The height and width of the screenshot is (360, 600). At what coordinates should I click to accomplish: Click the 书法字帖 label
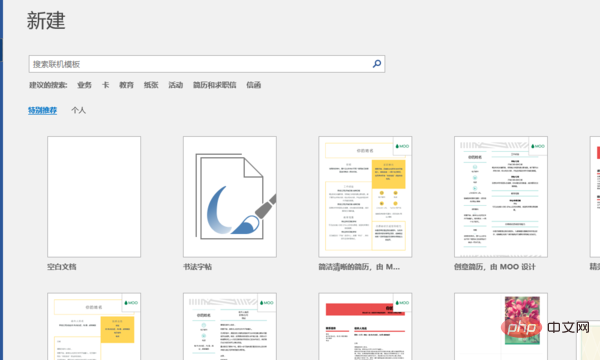pyautogui.click(x=197, y=267)
